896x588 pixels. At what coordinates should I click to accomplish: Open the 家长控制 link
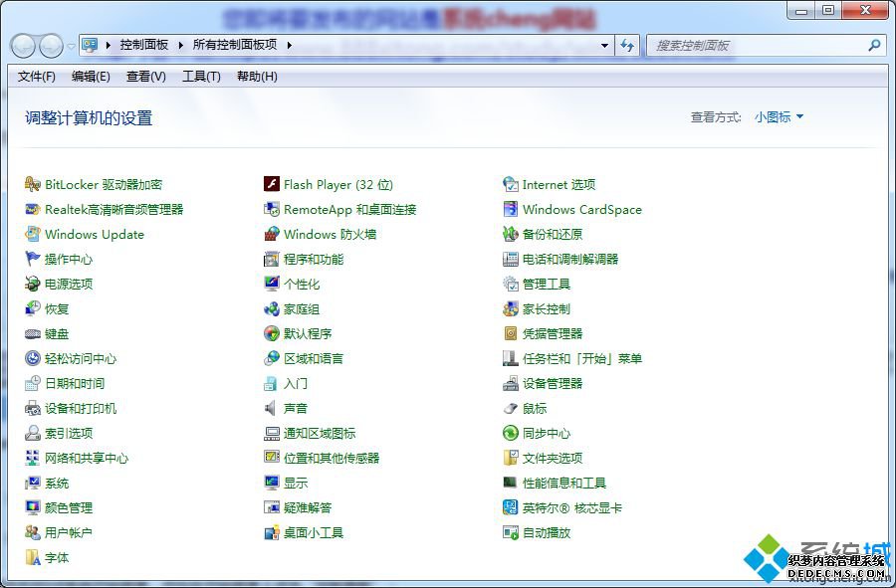547,308
